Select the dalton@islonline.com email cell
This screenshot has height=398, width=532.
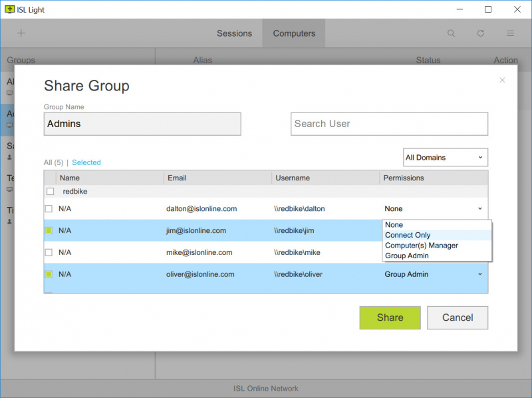[x=201, y=208]
